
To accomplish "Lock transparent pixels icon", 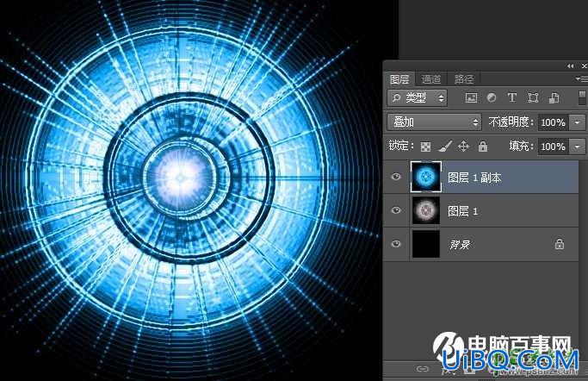I will click(425, 147).
